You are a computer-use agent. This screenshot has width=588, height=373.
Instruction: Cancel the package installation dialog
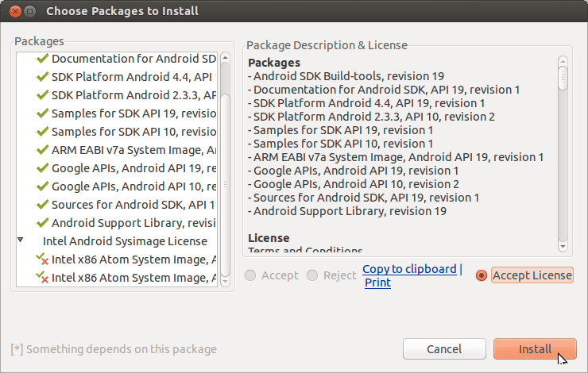tap(444, 349)
